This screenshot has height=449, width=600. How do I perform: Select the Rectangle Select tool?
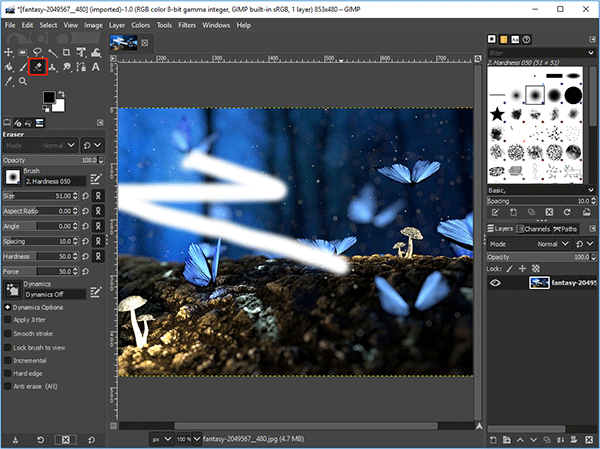pyautogui.click(x=23, y=52)
